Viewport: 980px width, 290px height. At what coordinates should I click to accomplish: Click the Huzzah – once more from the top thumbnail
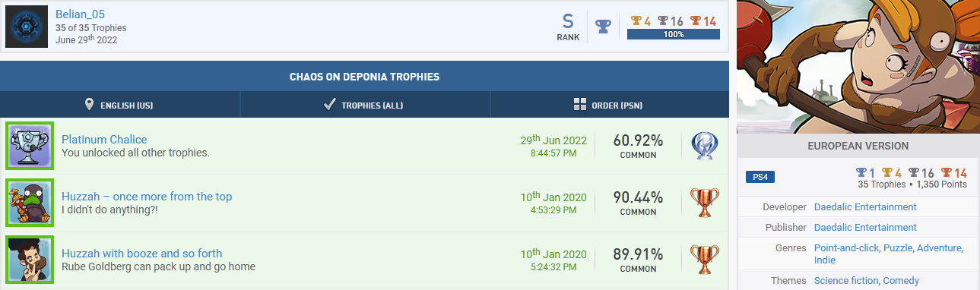(30, 203)
